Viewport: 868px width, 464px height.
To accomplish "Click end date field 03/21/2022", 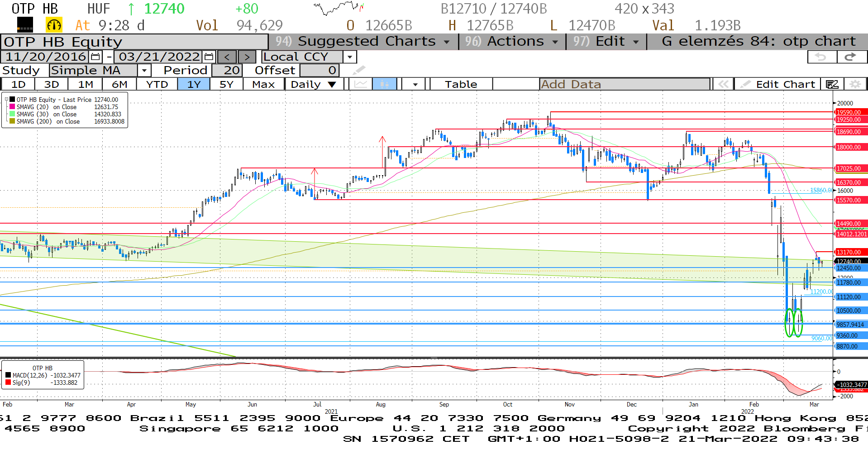I will [x=159, y=57].
